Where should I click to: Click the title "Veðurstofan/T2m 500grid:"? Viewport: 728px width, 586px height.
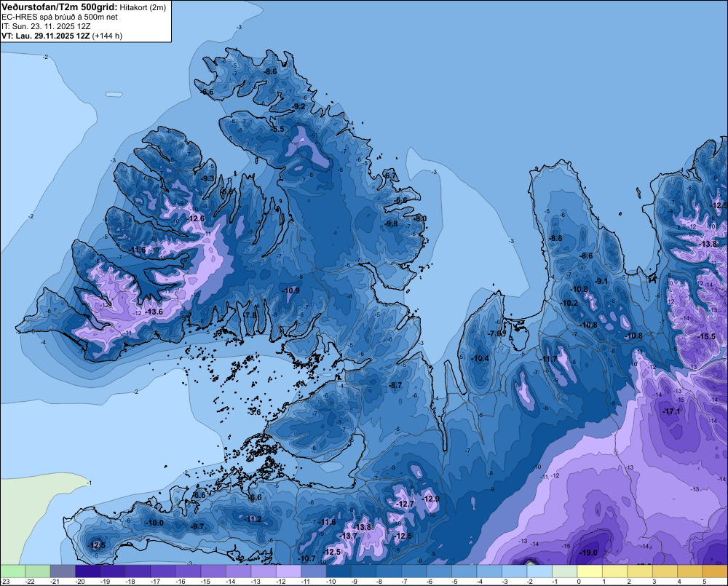pos(60,7)
